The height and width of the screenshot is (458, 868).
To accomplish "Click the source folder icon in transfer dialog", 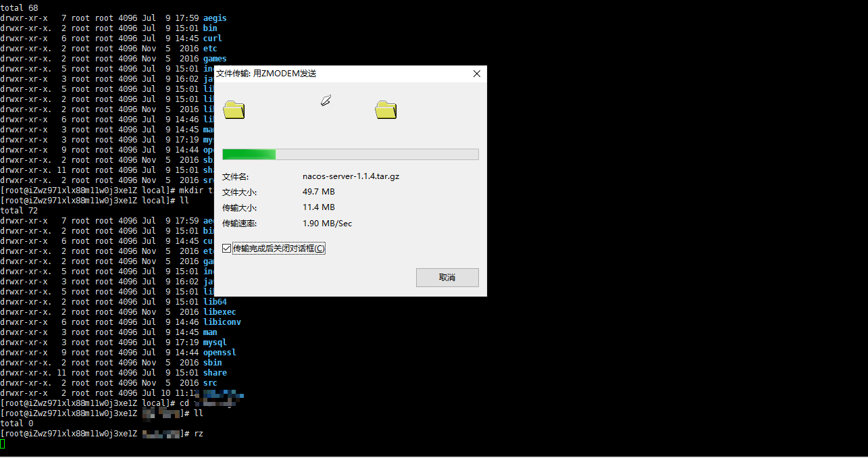I will click(234, 109).
